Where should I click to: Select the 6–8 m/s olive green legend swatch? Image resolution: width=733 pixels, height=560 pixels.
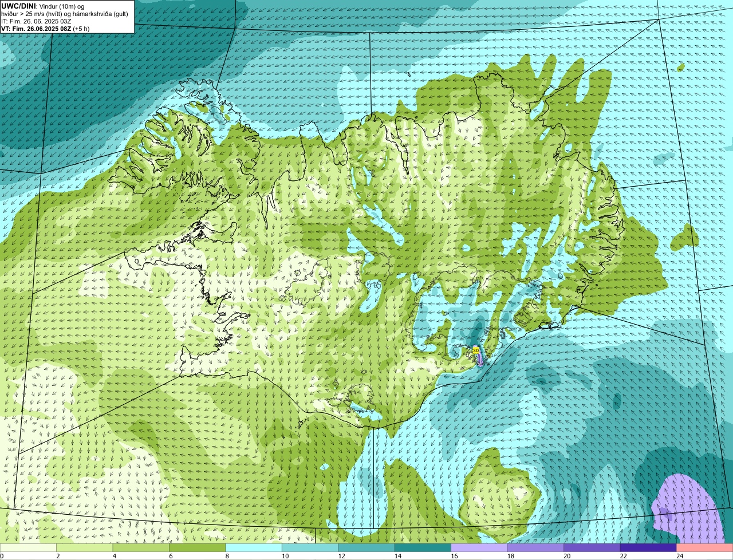198,548
